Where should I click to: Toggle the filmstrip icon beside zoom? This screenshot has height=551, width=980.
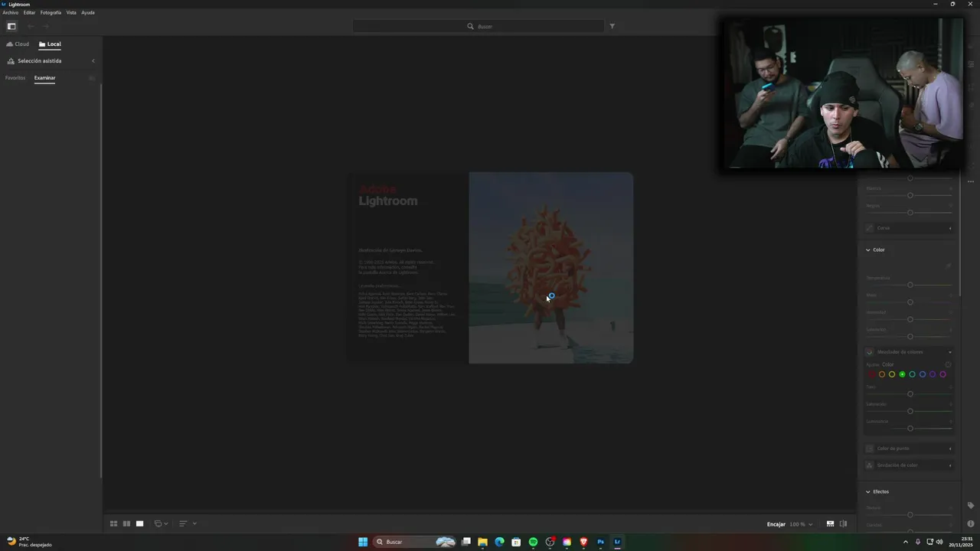830,524
